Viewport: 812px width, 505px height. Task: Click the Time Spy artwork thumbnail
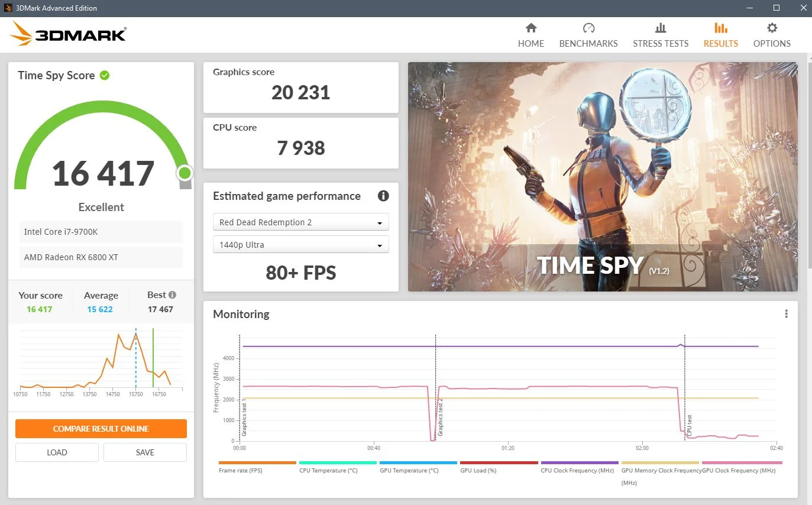coord(603,177)
